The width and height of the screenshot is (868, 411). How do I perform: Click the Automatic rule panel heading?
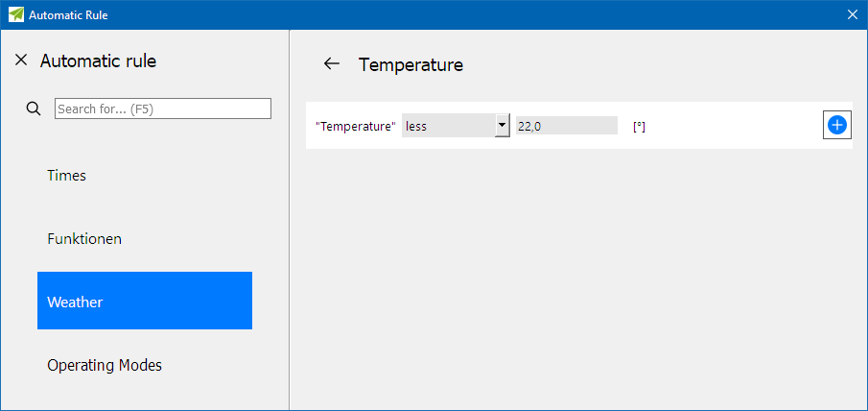click(98, 60)
